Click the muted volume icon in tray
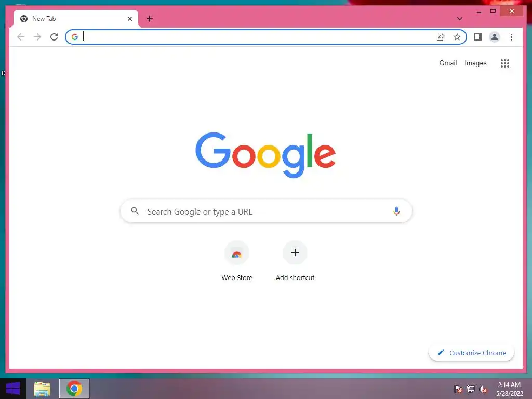Screen dimensions: 532x399 [x=483, y=389]
